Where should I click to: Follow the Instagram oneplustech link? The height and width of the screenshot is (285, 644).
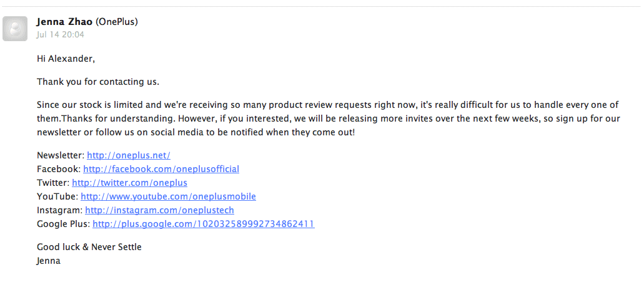159,210
